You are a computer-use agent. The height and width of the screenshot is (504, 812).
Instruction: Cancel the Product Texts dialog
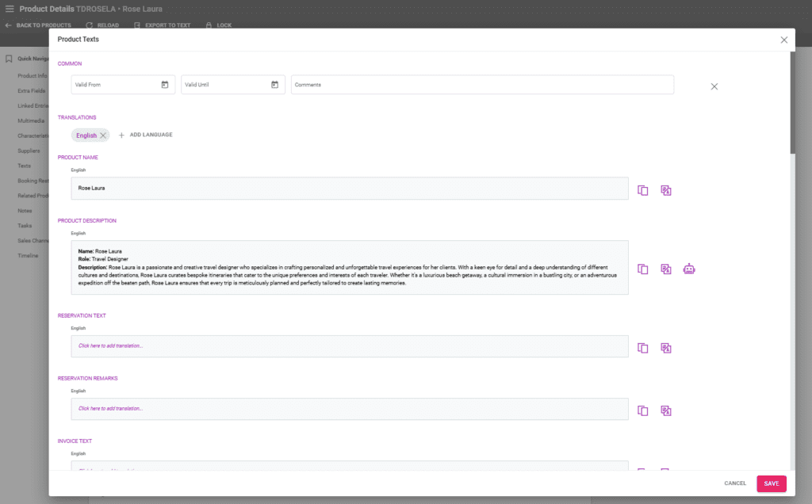tap(735, 483)
